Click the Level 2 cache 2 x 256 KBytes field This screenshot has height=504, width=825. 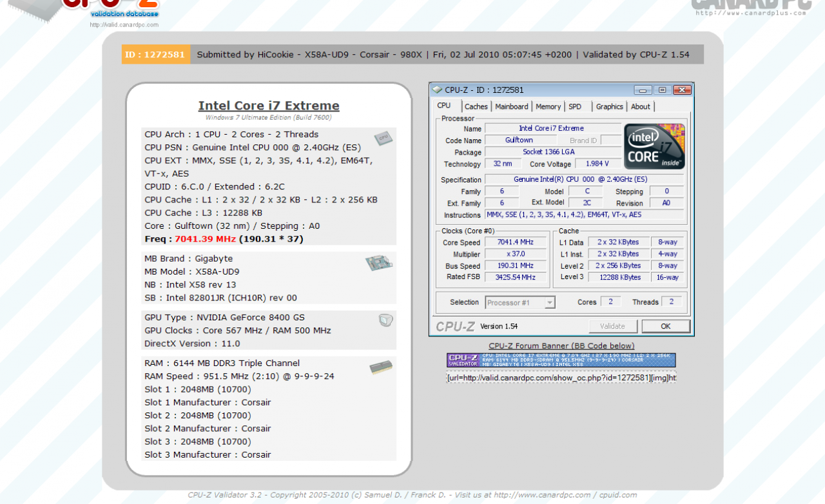click(618, 266)
